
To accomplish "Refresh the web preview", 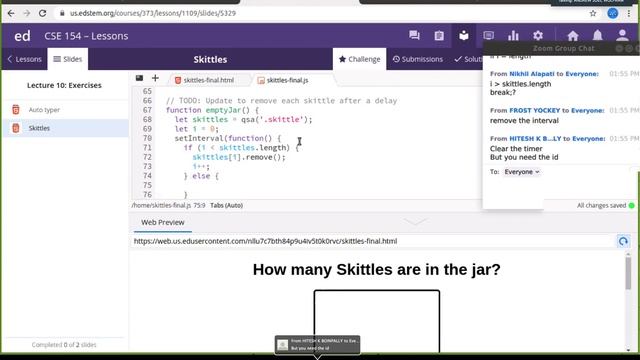I will (623, 241).
